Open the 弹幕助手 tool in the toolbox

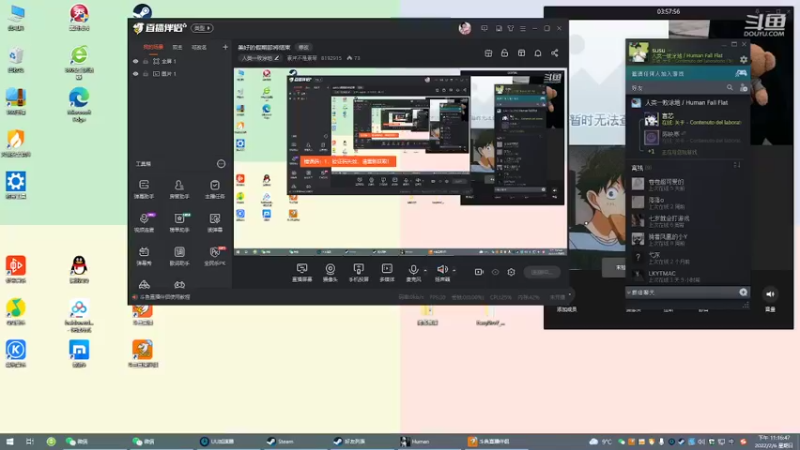click(x=144, y=188)
